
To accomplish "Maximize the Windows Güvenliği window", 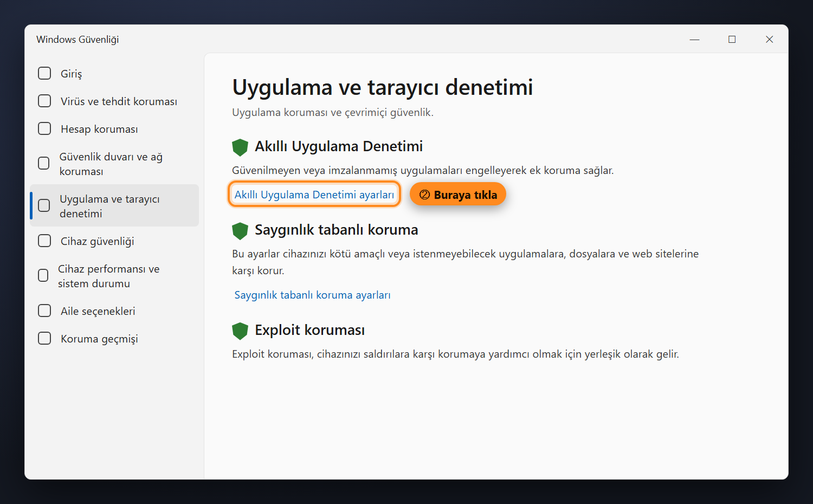I will click(732, 40).
